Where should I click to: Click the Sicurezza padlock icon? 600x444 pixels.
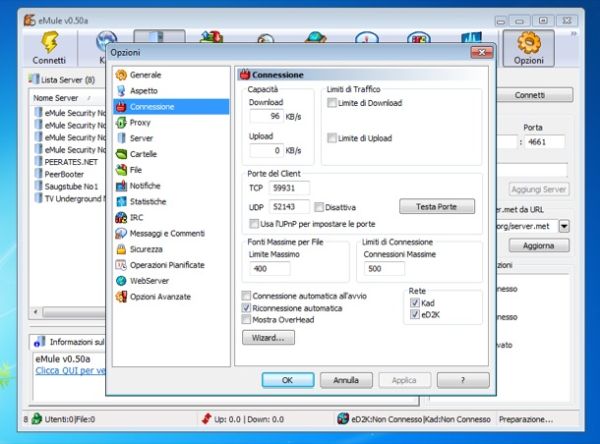121,249
